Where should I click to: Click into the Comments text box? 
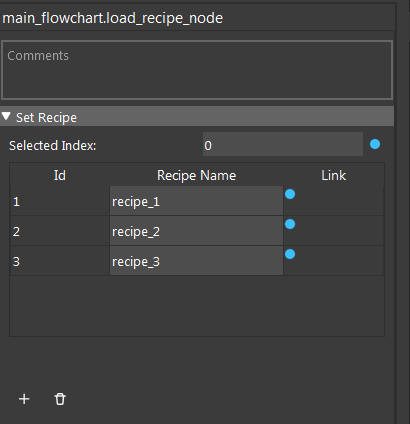[197, 70]
